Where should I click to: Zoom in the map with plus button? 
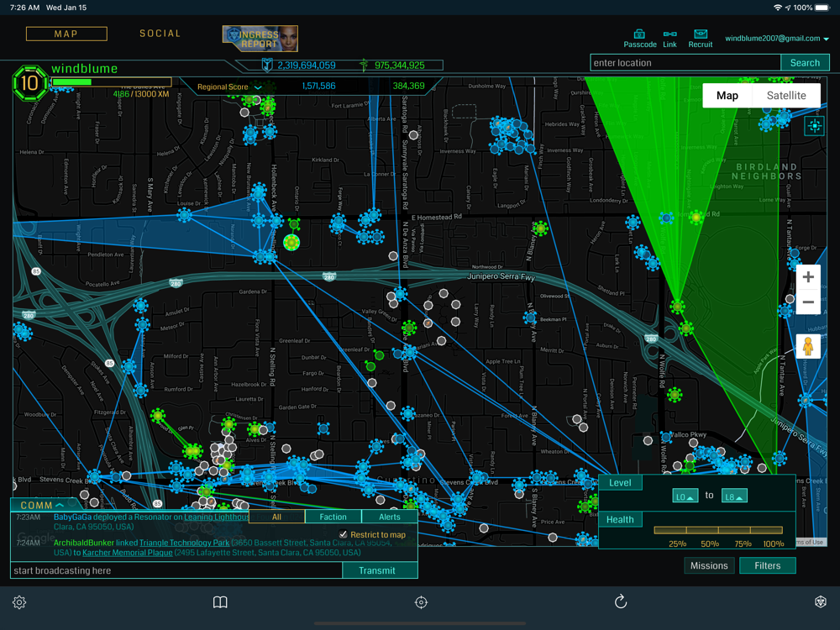click(x=808, y=277)
